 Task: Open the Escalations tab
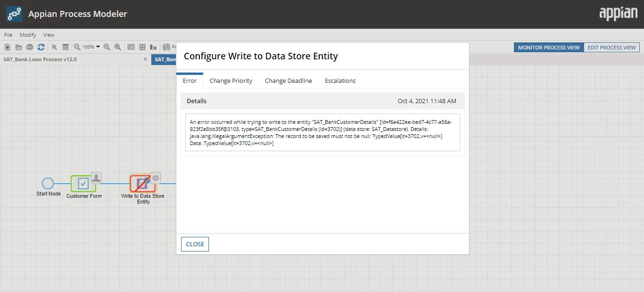(340, 81)
